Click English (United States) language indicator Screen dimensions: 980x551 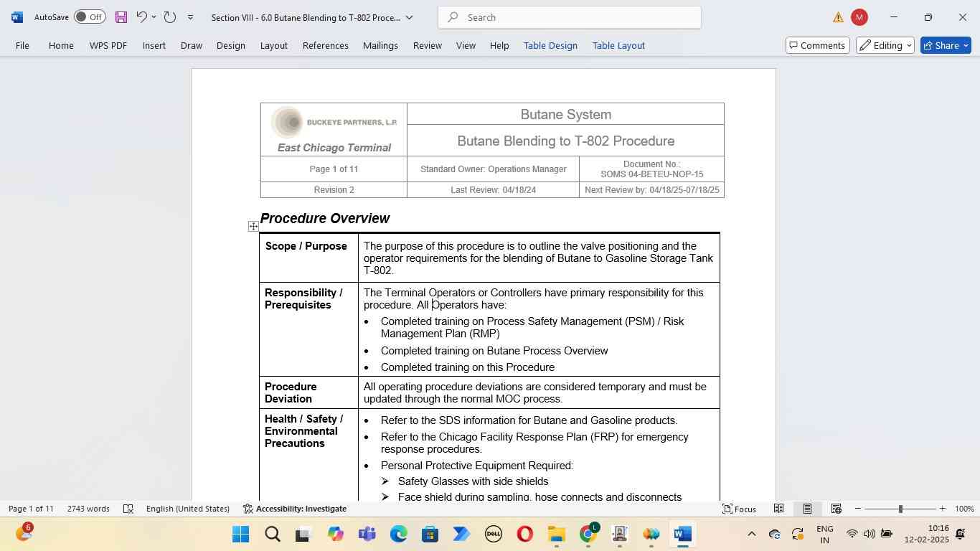pos(188,509)
